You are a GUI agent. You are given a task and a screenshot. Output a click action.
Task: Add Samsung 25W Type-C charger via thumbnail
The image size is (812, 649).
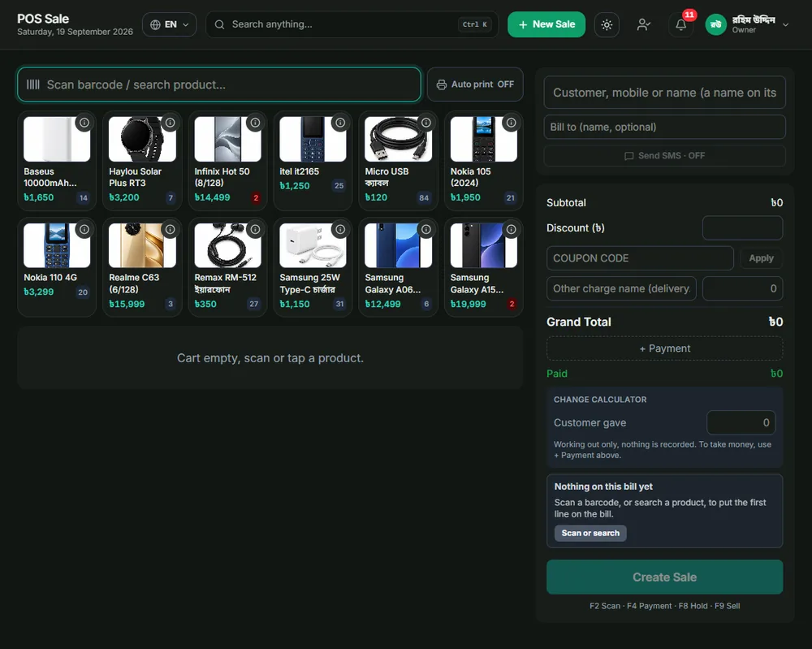(313, 245)
